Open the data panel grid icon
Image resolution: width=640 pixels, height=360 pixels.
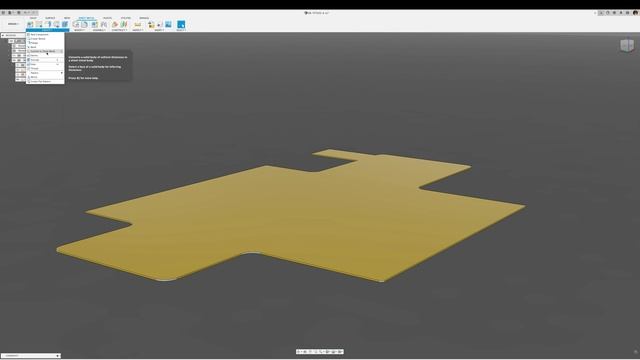3,13
